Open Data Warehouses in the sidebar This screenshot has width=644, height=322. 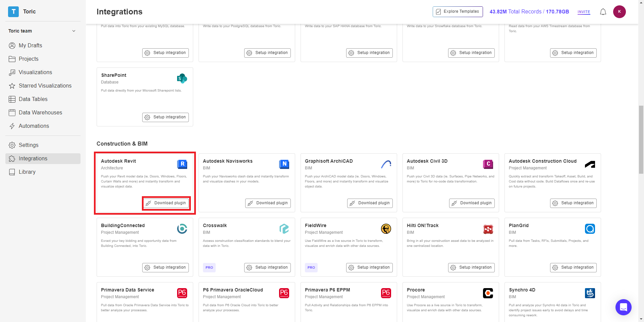click(x=40, y=113)
